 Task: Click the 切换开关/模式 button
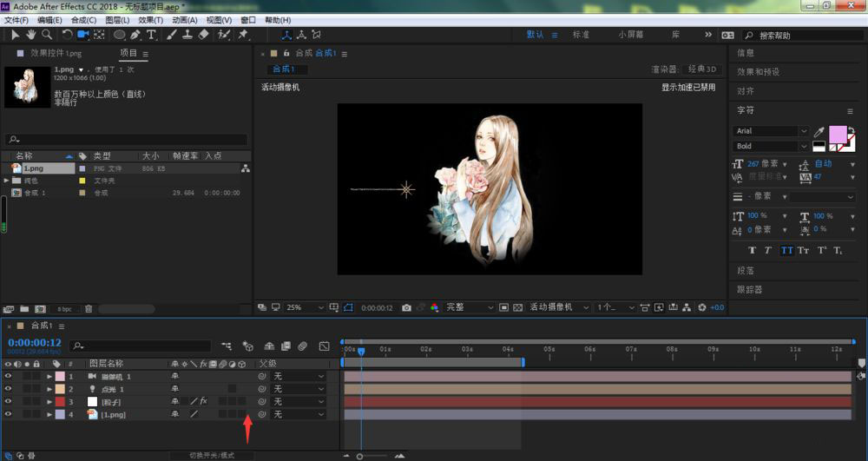pos(212,456)
